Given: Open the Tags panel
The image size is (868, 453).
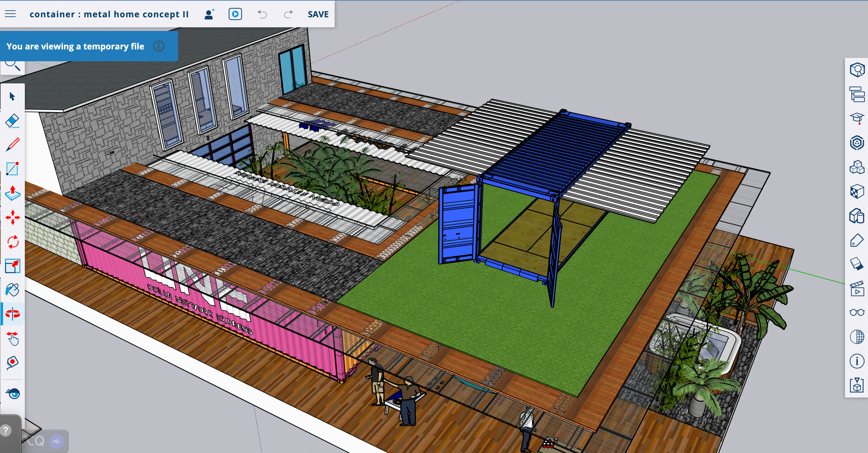Looking at the screenshot, I should pos(857,240).
